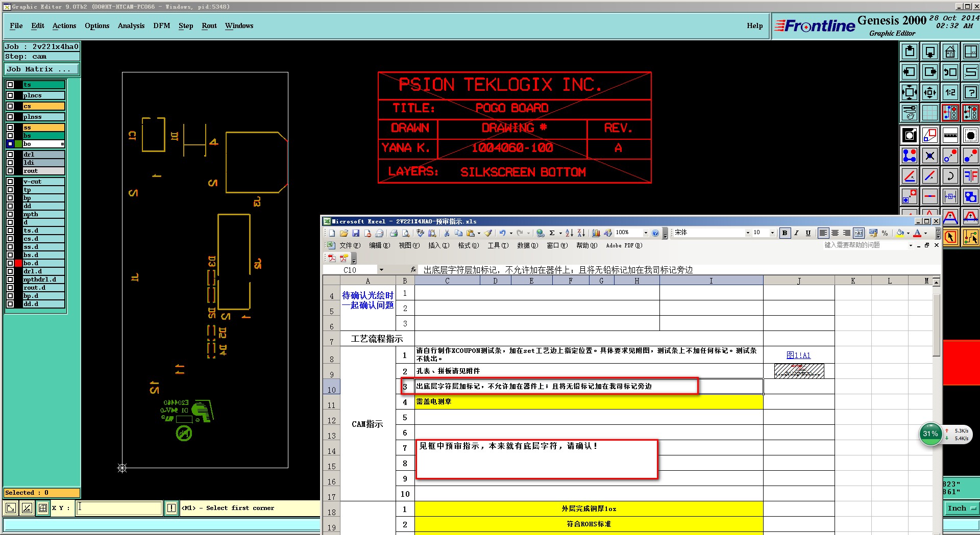
Task: Toggle the checkbox for layer ts
Action: [x=10, y=85]
